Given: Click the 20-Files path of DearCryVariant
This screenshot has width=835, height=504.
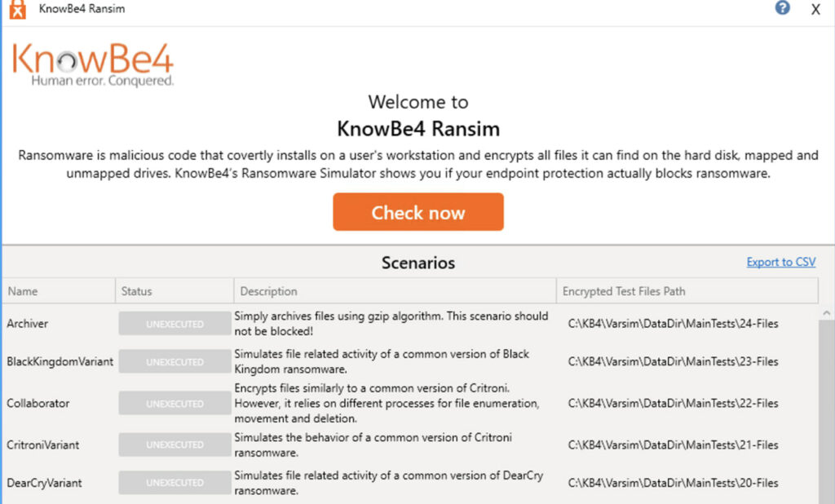Looking at the screenshot, I should tap(673, 483).
